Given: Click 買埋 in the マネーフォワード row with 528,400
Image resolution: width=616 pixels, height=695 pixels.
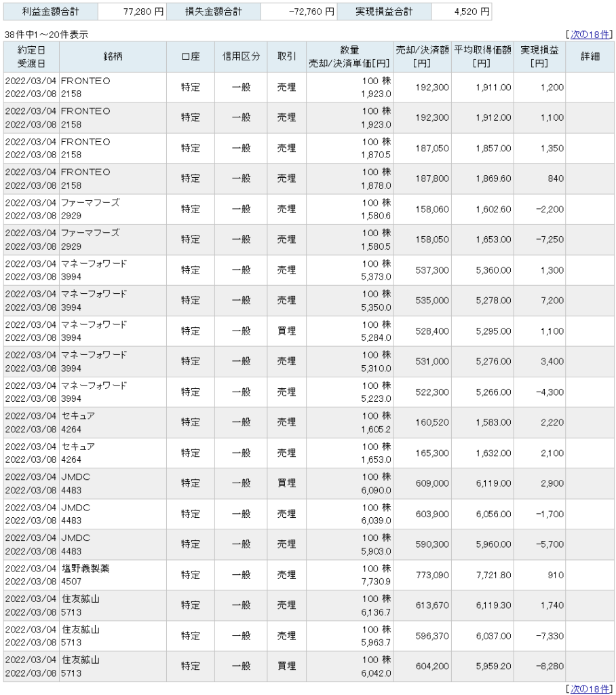Looking at the screenshot, I should (287, 331).
